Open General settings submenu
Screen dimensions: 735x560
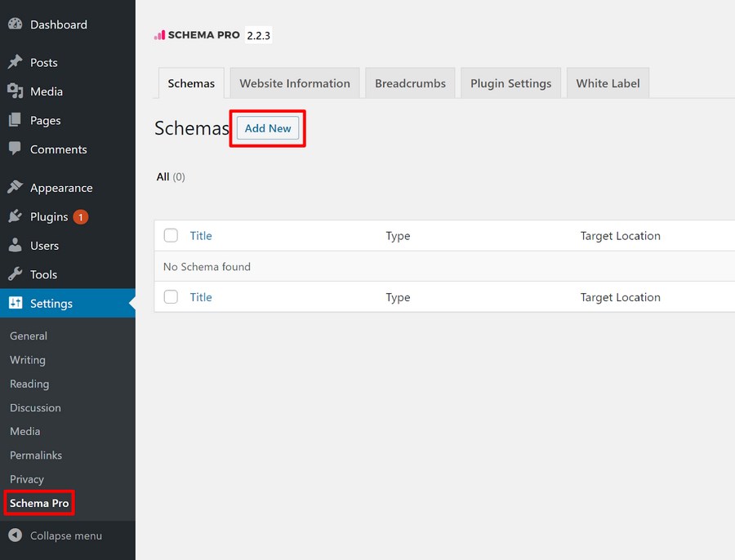(29, 336)
